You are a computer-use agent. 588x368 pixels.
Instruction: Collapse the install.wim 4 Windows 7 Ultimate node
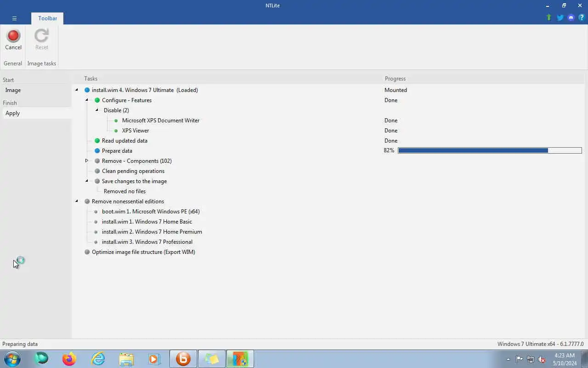77,90
